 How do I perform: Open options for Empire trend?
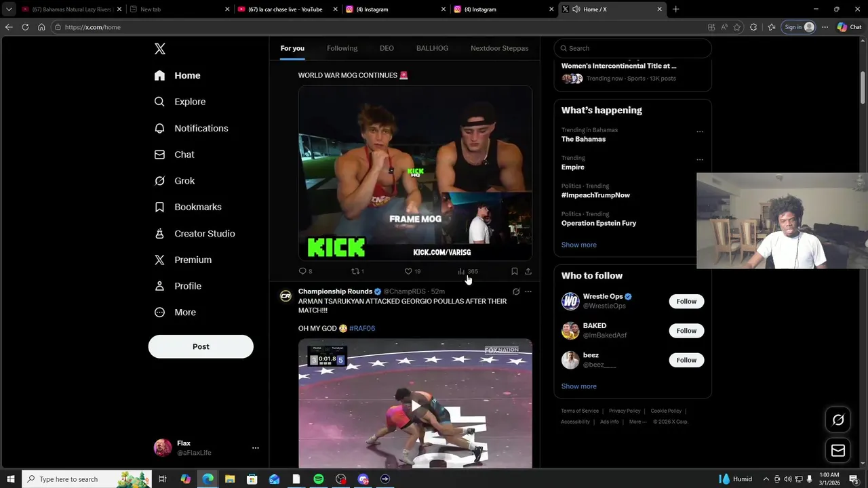pyautogui.click(x=700, y=160)
